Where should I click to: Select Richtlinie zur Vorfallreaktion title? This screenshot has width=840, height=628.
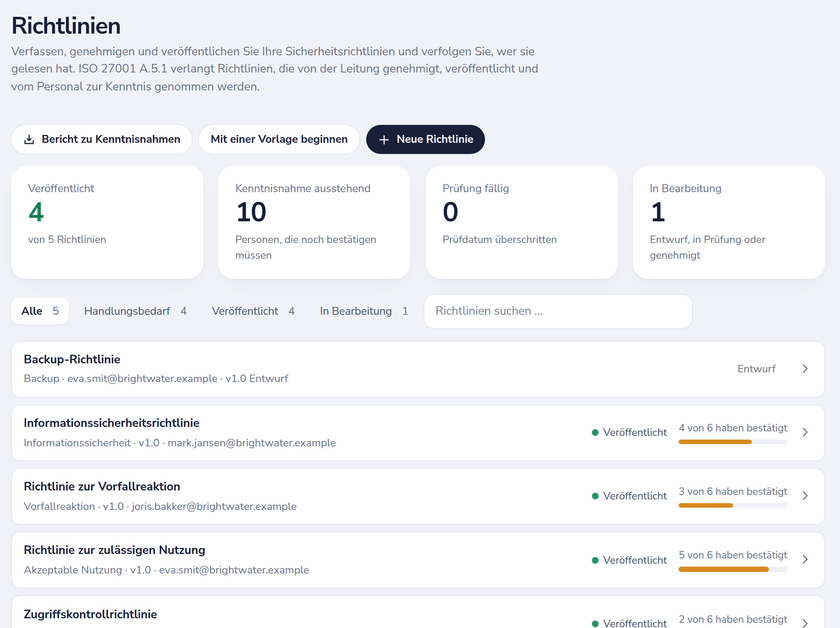(102, 487)
